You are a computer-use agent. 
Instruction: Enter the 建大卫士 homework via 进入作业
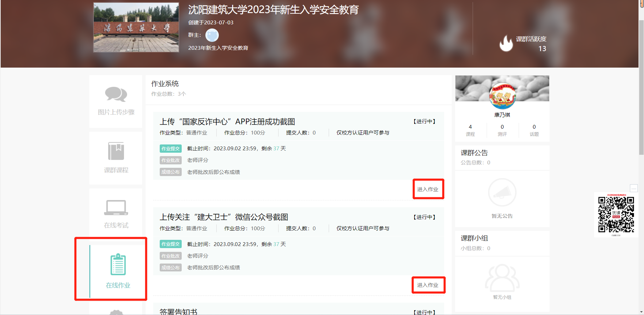point(428,285)
